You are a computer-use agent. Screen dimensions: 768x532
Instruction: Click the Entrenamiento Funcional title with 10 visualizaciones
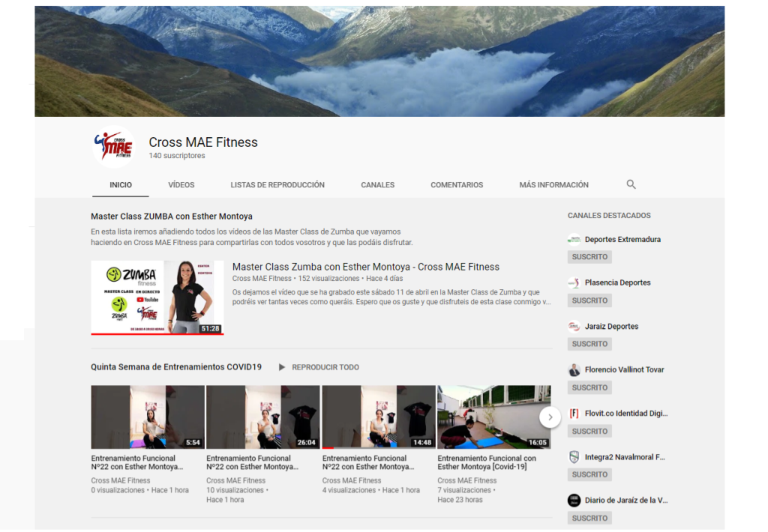tap(252, 462)
